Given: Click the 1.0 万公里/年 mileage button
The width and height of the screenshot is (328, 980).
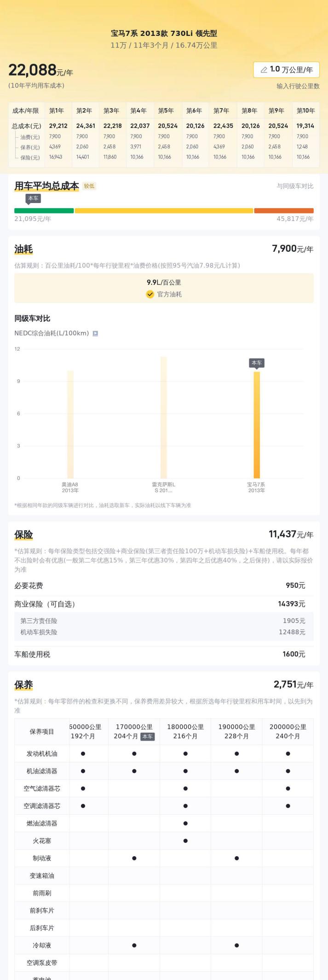Looking at the screenshot, I should point(287,70).
